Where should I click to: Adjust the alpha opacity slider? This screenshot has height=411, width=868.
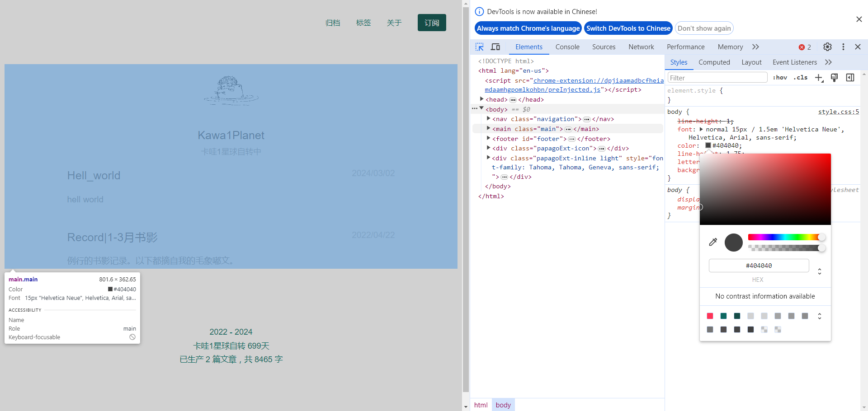pos(787,248)
